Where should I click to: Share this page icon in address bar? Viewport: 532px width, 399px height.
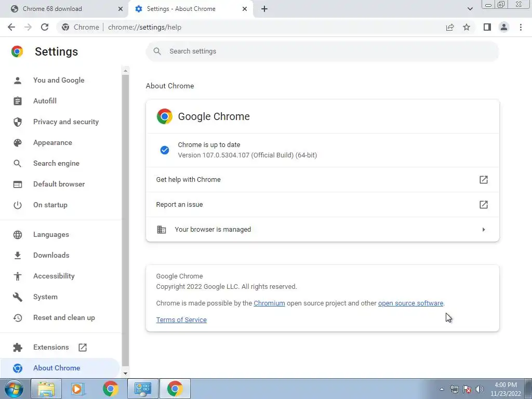[x=450, y=27]
